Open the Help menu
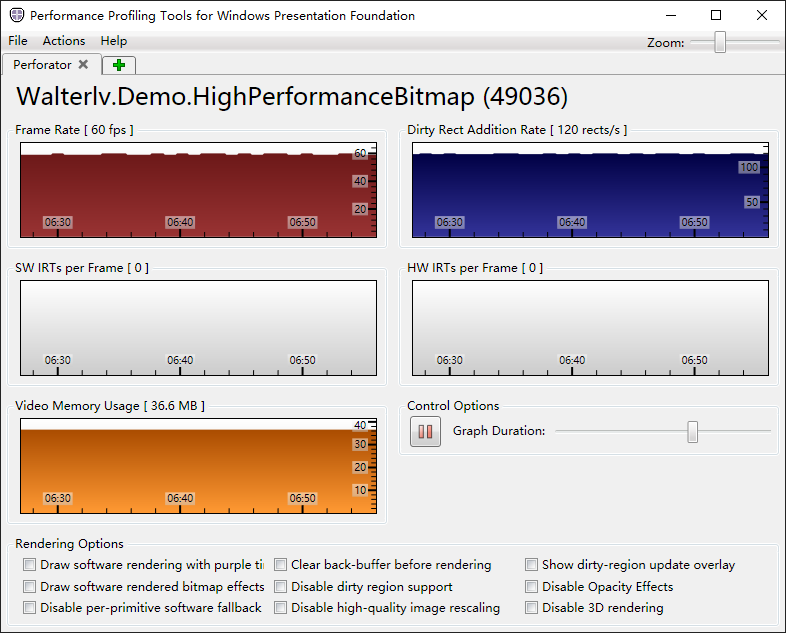The image size is (786, 633). pos(114,41)
